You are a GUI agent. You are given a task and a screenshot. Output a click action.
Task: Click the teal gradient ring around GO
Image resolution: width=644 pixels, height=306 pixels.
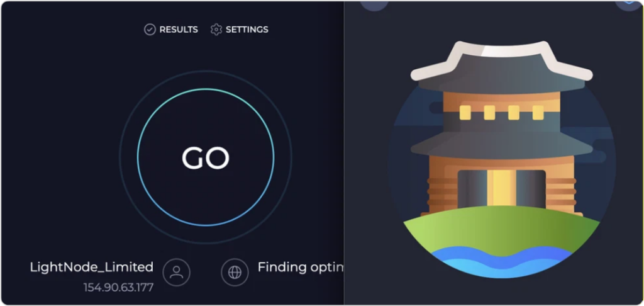click(x=206, y=157)
